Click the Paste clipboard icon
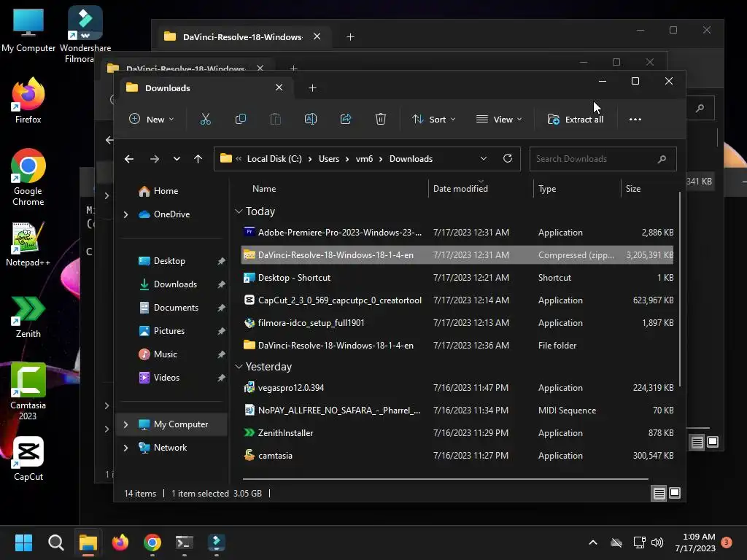This screenshot has height=560, width=747. tap(275, 119)
